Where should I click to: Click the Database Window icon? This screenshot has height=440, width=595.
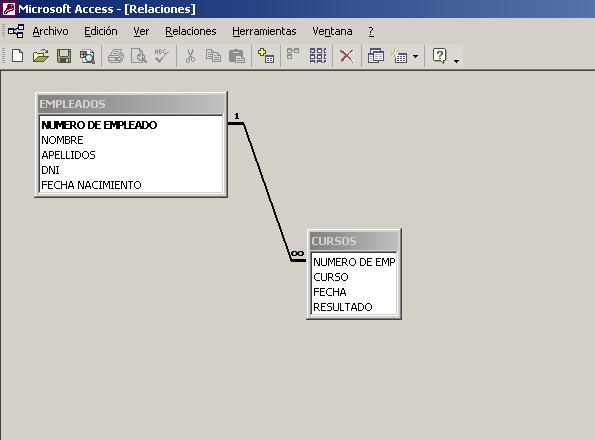(x=376, y=56)
